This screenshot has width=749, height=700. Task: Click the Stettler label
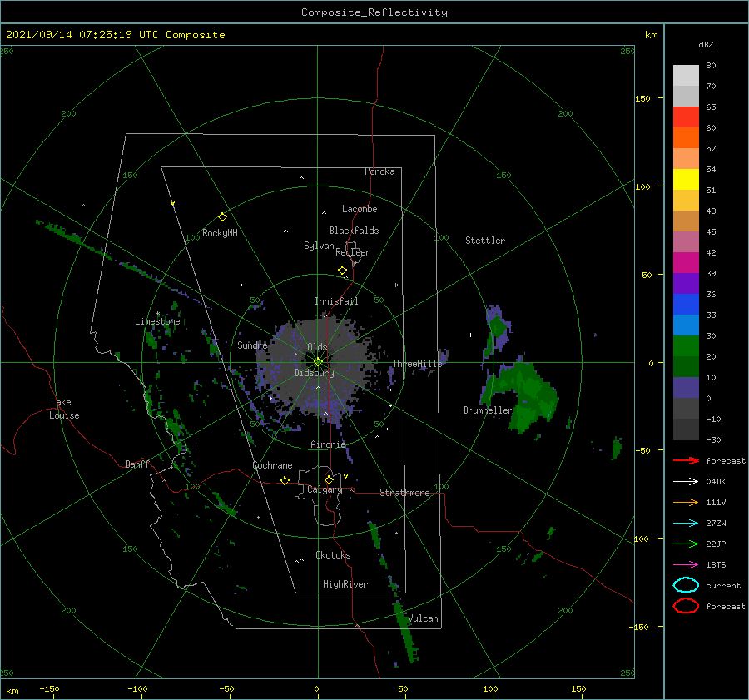485,241
